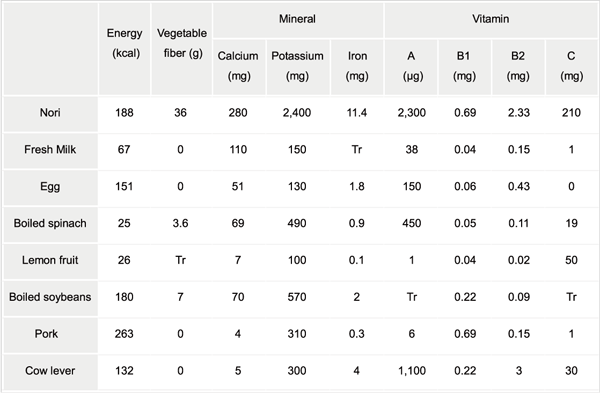Viewport: 600px width, 393px height.
Task: Select the Fresh Milk row header
Action: pyautogui.click(x=50, y=150)
